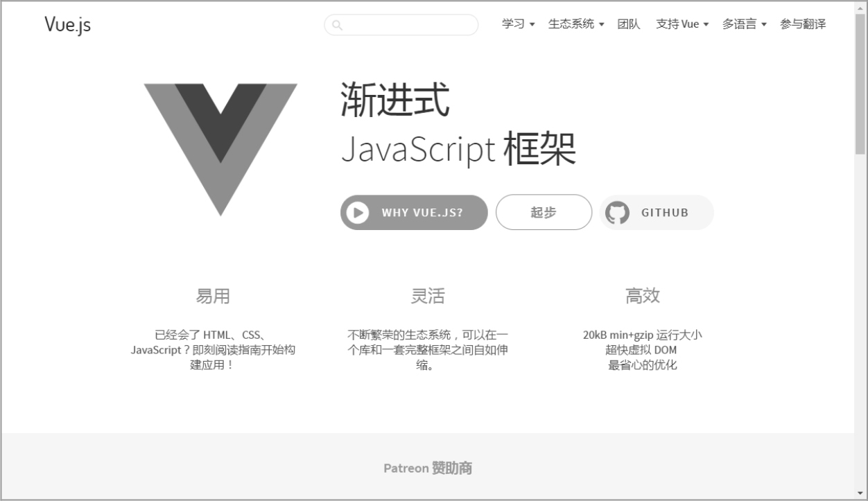Expand the 生态系统 dropdown menu
868x501 pixels.
(575, 24)
